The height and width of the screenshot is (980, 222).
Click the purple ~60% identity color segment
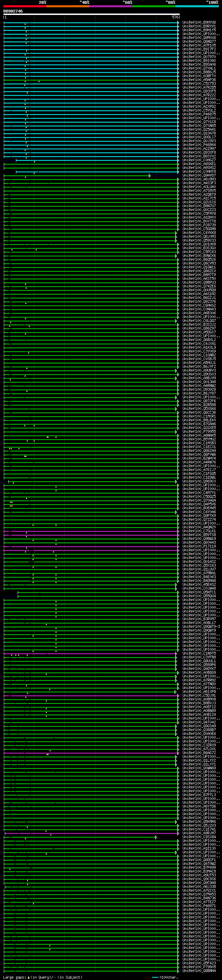pyautogui.click(x=111, y=6)
